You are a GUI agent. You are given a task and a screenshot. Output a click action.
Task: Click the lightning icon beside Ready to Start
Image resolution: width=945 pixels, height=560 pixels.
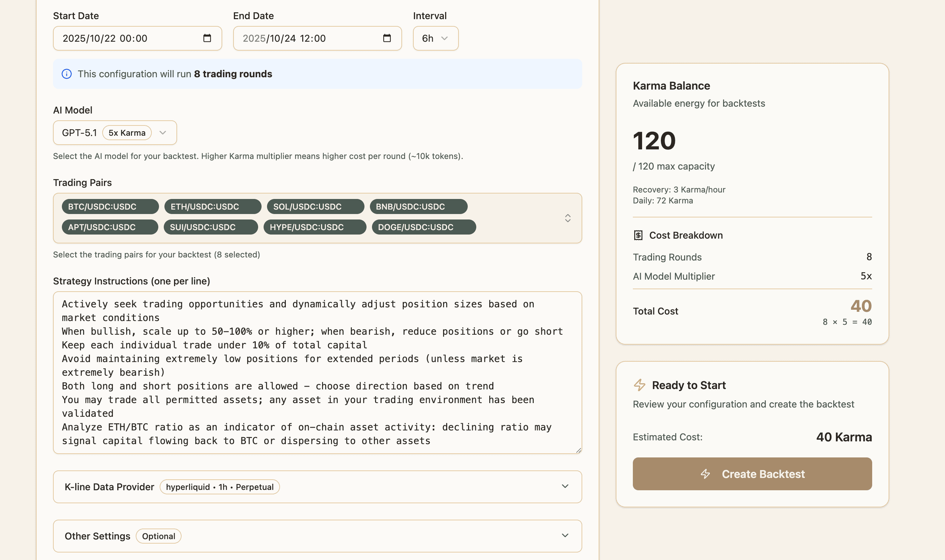pyautogui.click(x=639, y=385)
